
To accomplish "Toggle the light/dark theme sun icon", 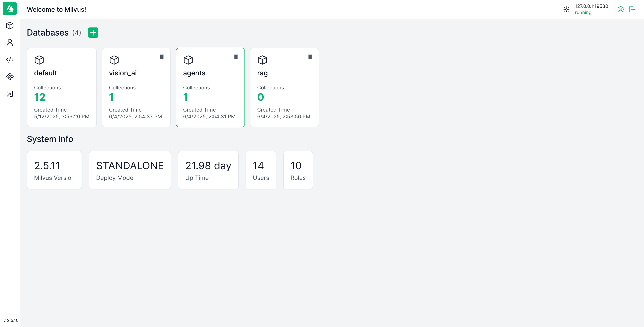I will pyautogui.click(x=566, y=10).
